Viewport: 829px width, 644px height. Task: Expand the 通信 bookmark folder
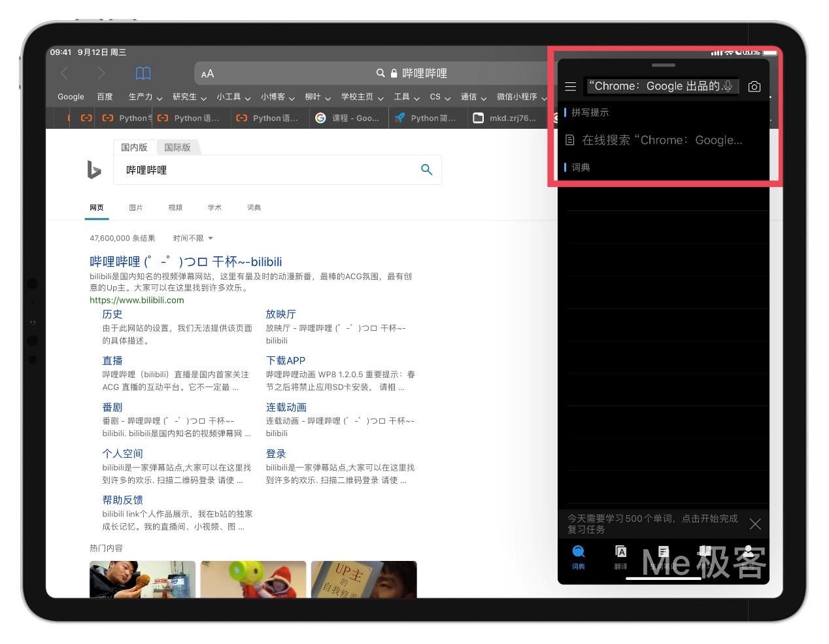[473, 97]
